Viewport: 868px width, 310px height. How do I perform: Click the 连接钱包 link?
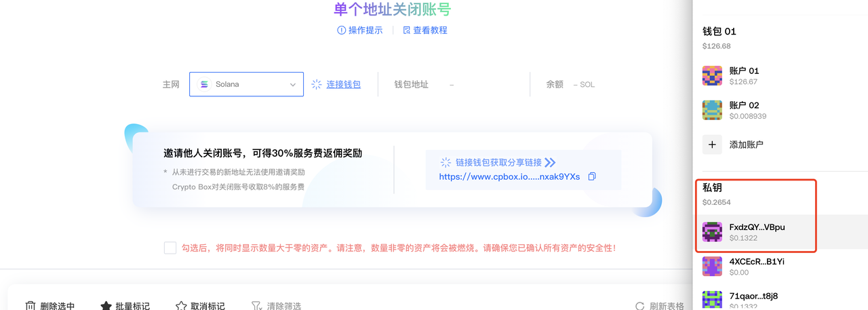click(x=343, y=85)
